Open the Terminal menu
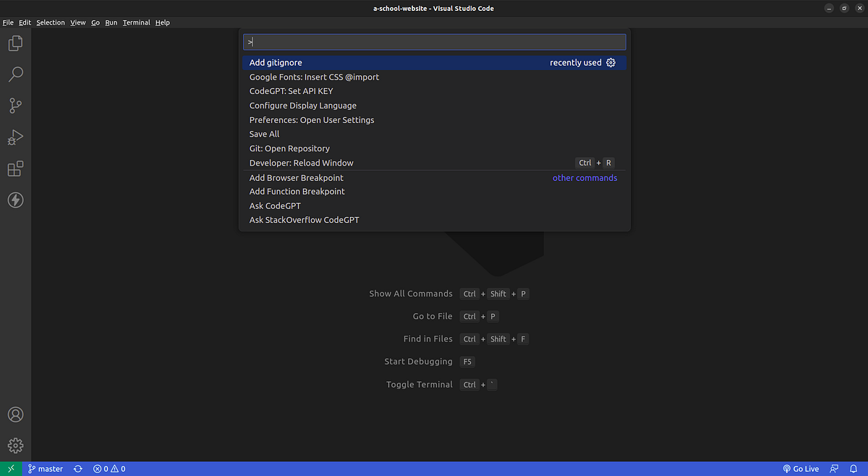The image size is (868, 476). click(x=136, y=22)
